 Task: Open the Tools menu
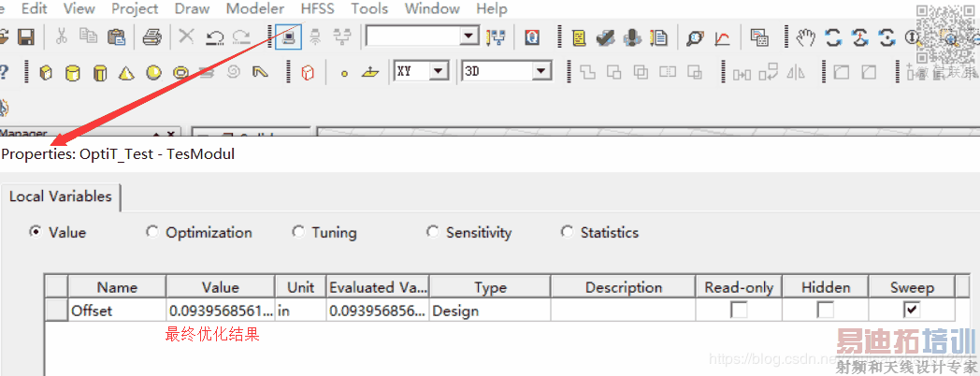coord(369,8)
